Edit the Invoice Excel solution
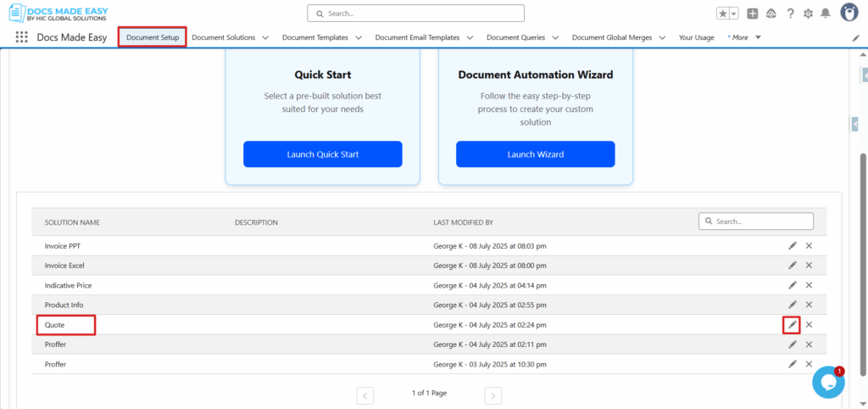 click(x=793, y=266)
